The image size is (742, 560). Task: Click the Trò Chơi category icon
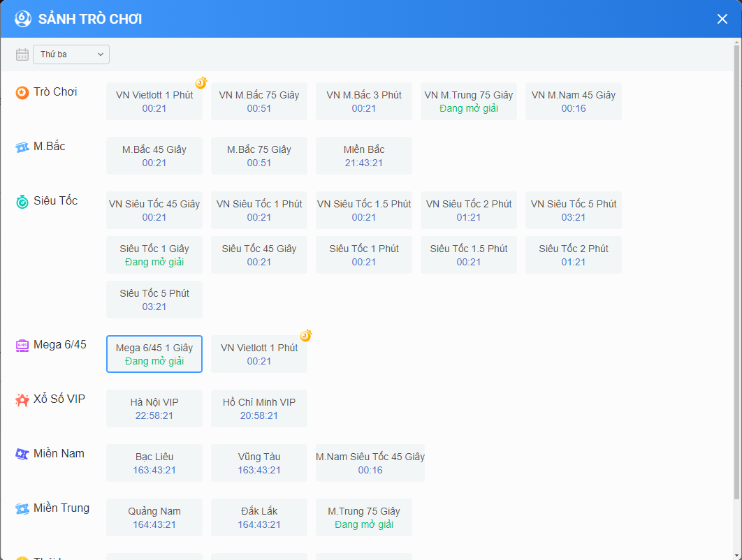[22, 92]
